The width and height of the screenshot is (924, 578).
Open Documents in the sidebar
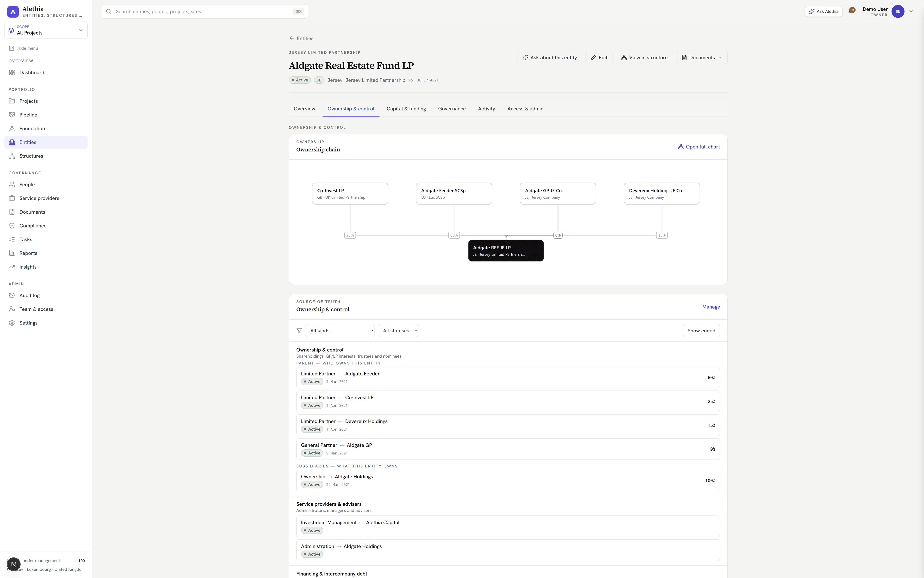[x=46, y=212]
